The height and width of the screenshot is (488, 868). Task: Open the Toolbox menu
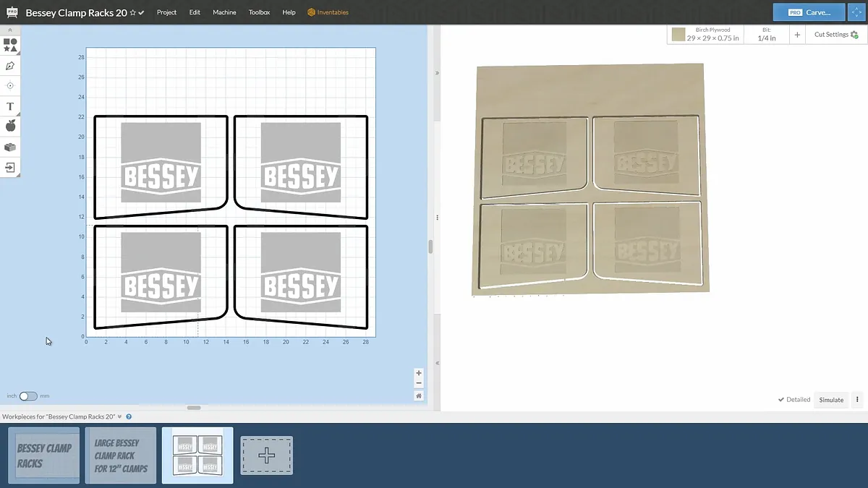pyautogui.click(x=259, y=12)
